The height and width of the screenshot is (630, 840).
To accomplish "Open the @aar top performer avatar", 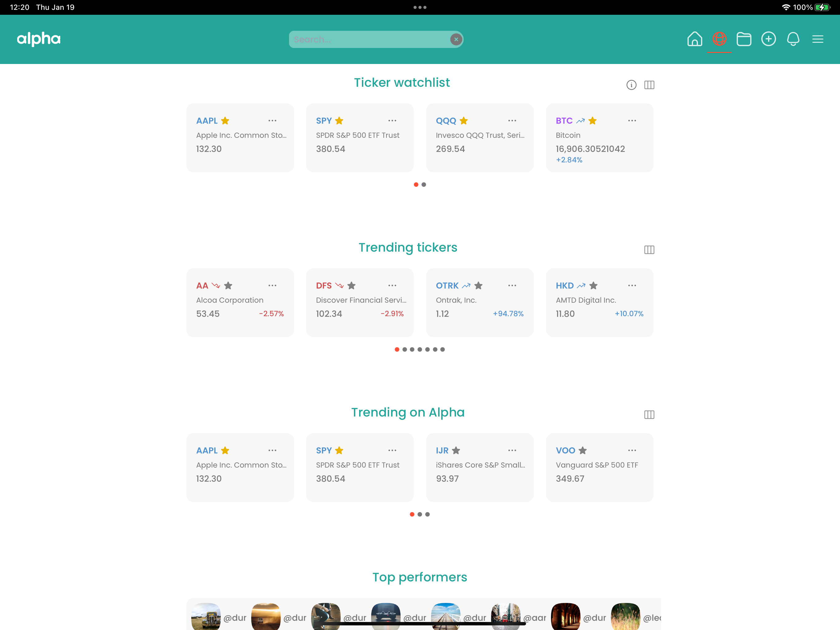I will pyautogui.click(x=506, y=617).
